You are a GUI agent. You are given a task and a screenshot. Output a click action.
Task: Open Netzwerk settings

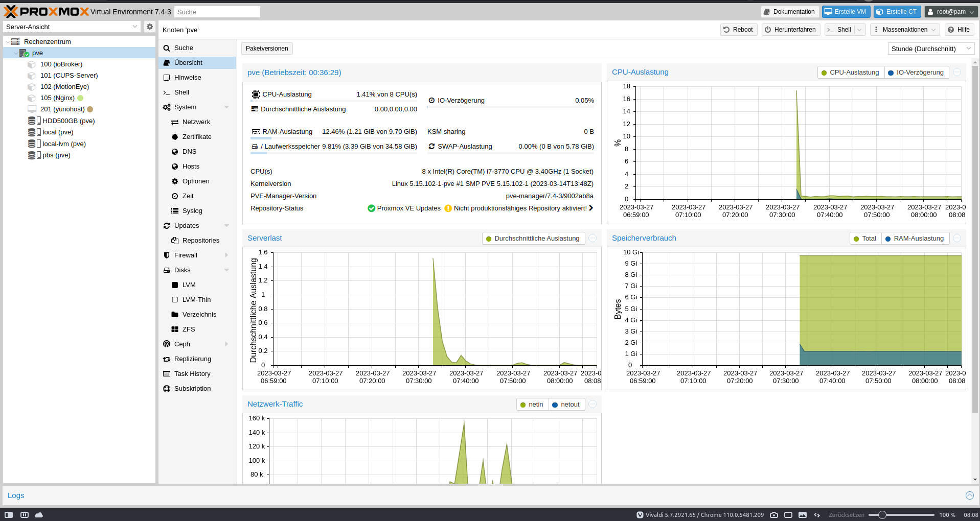click(197, 122)
